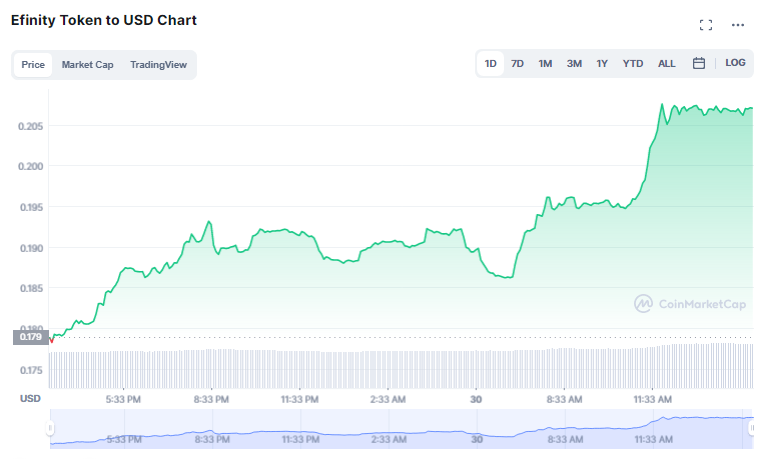Select the 3M time range

[574, 63]
